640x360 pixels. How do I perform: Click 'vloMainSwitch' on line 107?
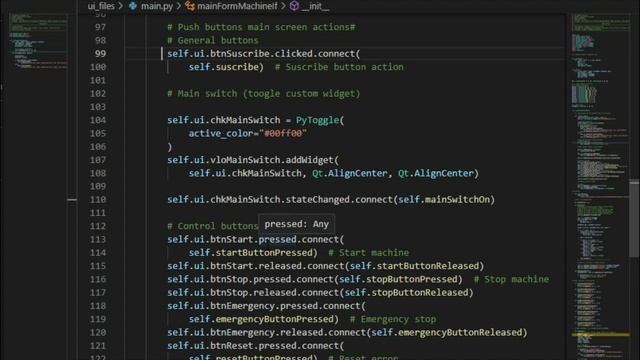click(245, 160)
